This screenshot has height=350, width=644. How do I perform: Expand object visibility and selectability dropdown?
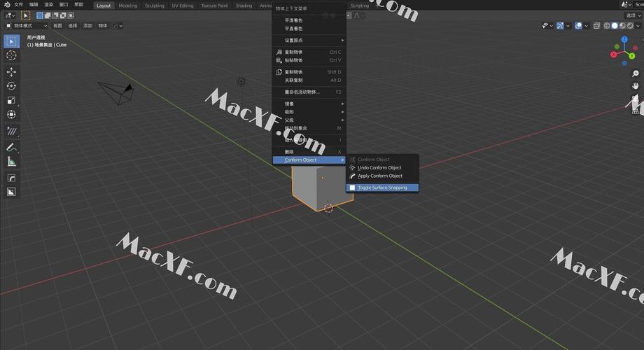pyautogui.click(x=547, y=25)
